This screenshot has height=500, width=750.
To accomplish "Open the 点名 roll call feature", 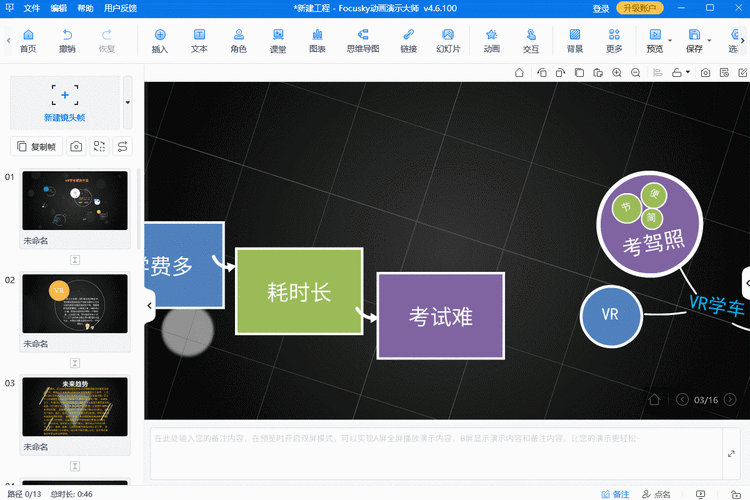I will [x=656, y=494].
